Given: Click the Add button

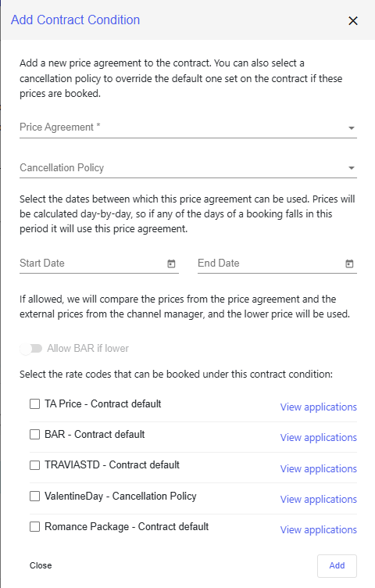Looking at the screenshot, I should click(x=337, y=566).
